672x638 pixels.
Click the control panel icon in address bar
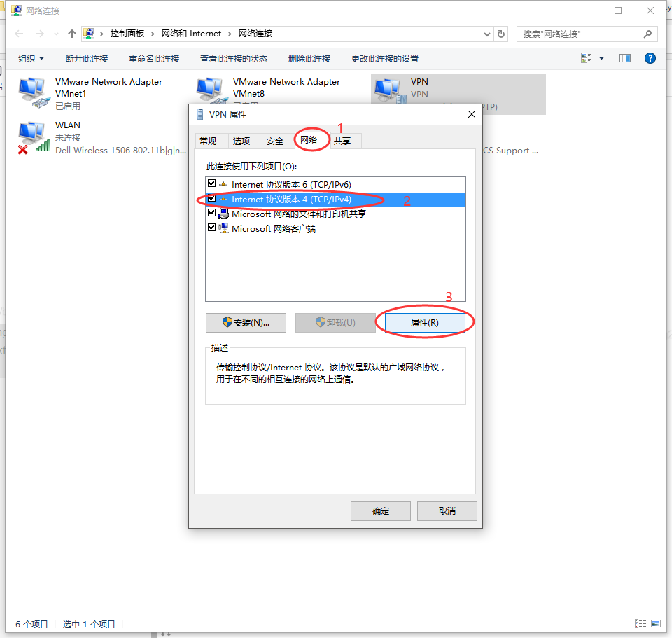pyautogui.click(x=89, y=34)
